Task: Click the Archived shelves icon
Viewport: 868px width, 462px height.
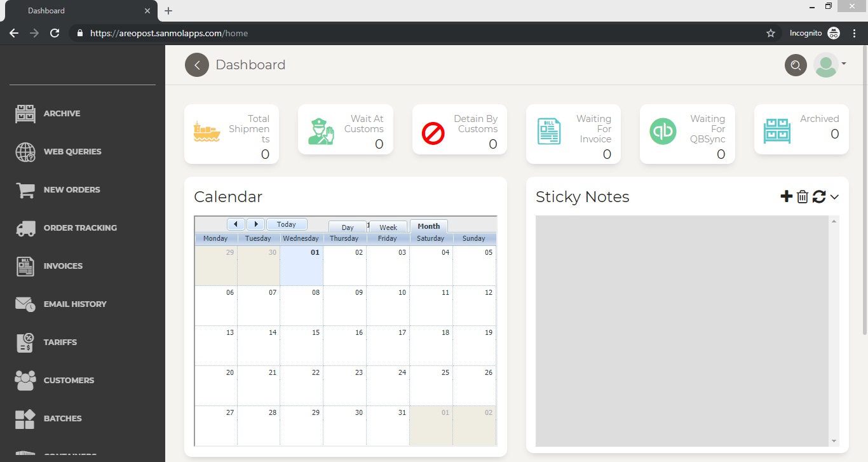Action: coord(776,131)
